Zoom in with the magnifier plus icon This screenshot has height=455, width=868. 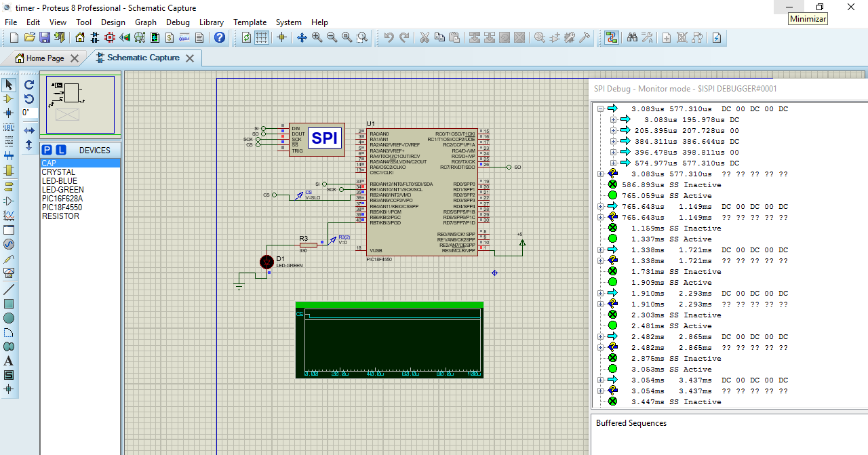[317, 37]
